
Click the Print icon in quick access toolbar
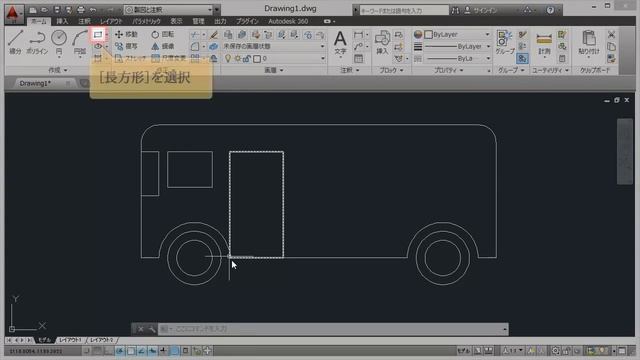click(x=81, y=10)
